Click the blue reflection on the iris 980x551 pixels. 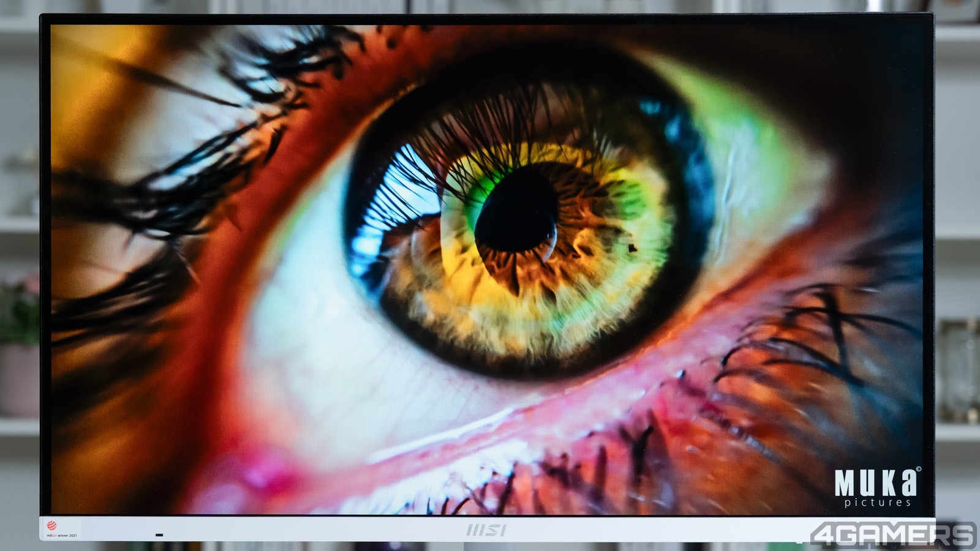(x=392, y=184)
